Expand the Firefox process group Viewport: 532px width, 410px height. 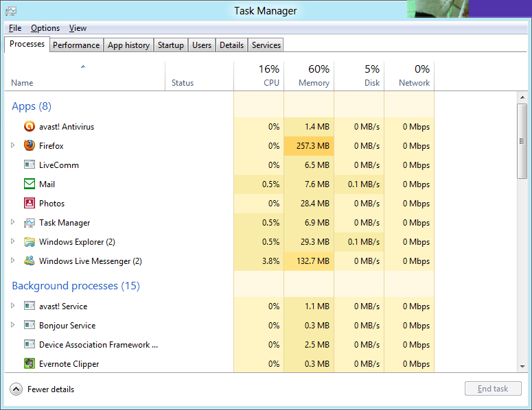(x=13, y=146)
